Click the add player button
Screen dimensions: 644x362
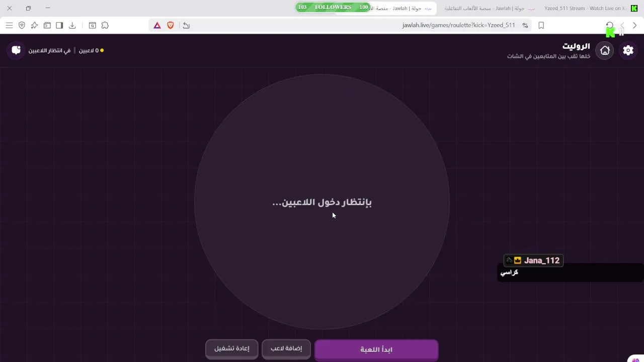[286, 348]
